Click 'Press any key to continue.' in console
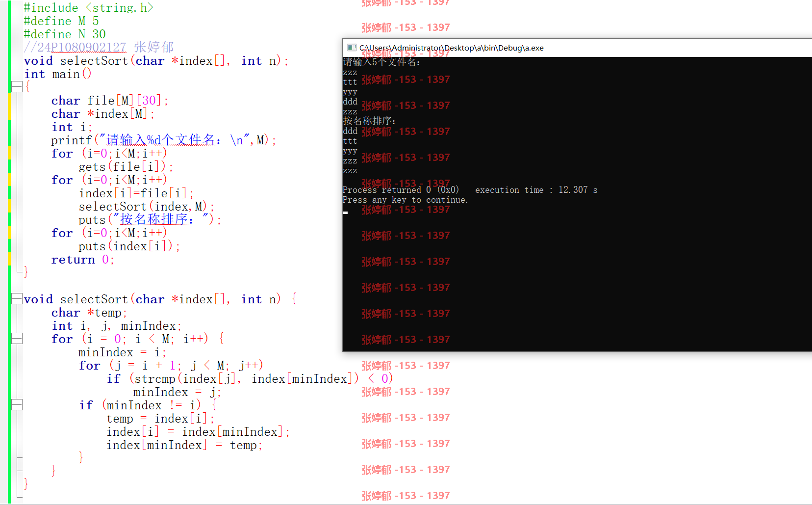 click(406, 200)
